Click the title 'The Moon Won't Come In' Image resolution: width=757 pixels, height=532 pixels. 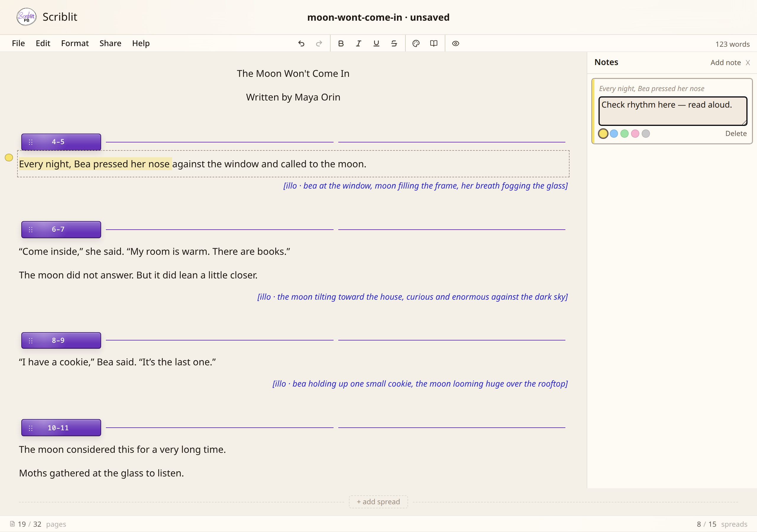[x=293, y=74]
